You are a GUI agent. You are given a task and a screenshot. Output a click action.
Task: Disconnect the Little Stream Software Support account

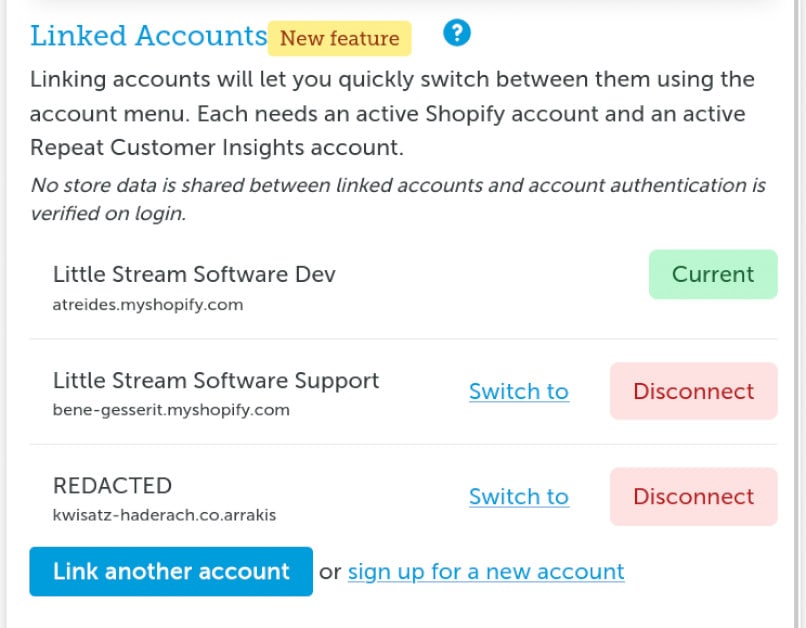coord(693,391)
